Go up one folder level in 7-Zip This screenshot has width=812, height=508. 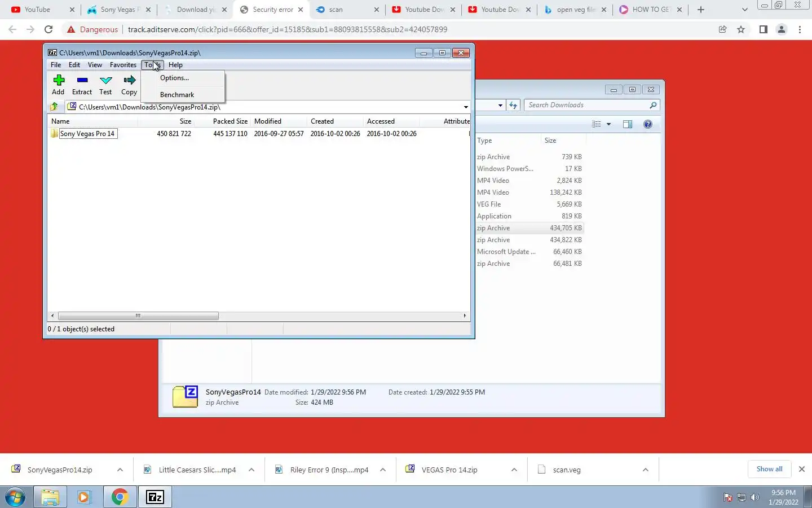click(x=54, y=107)
